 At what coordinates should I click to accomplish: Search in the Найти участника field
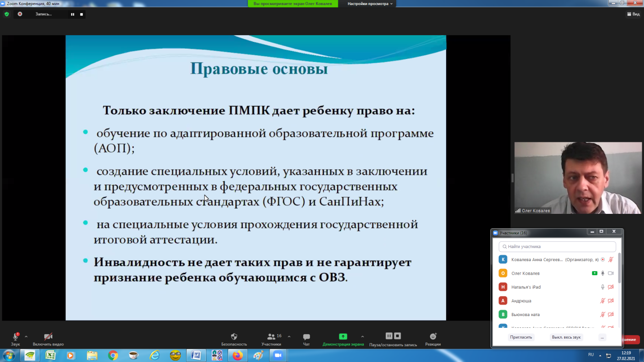point(557,247)
